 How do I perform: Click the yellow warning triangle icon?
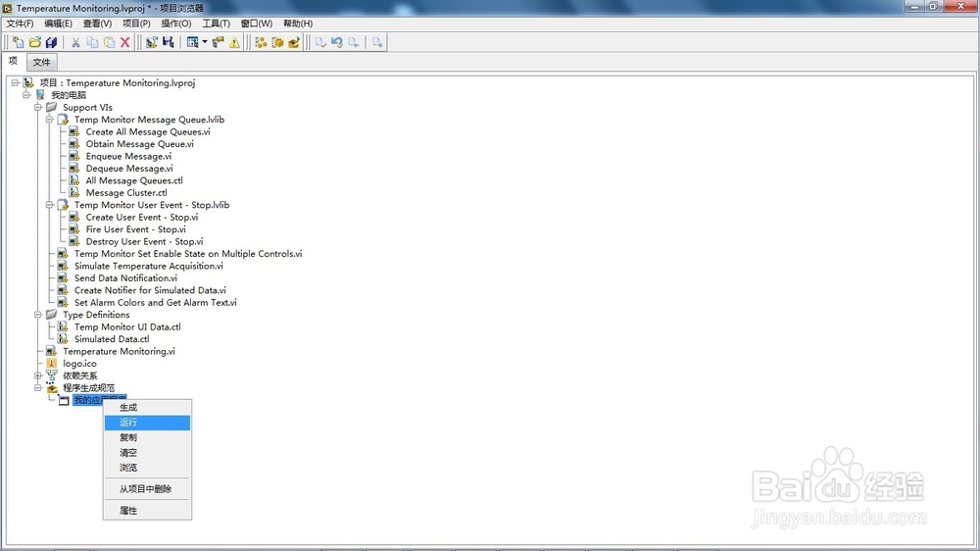(x=234, y=42)
